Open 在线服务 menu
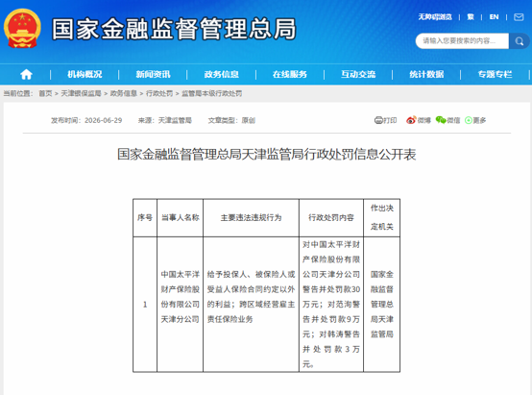 point(290,74)
